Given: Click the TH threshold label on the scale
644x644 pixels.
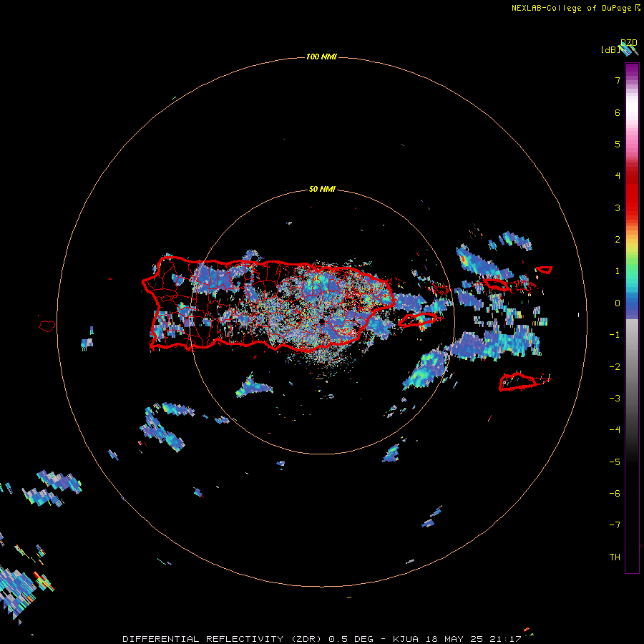Looking at the screenshot, I should pos(615,557).
